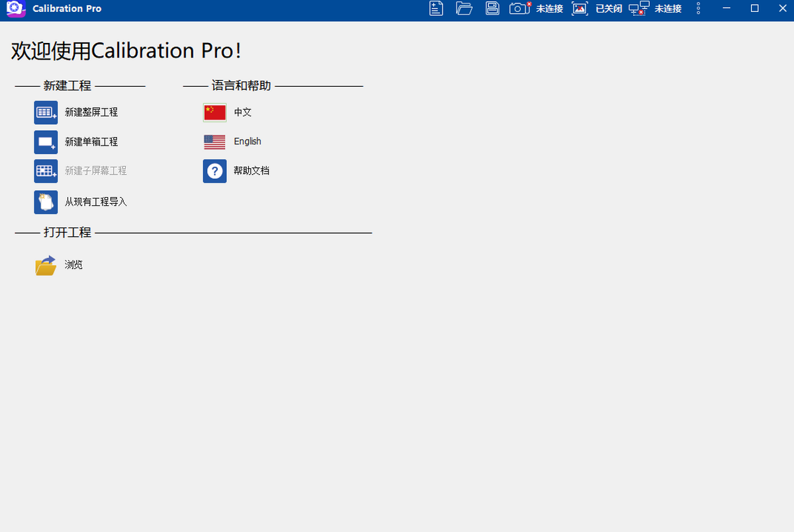Save project with the floppy disk icon
Viewport: 794px width, 532px height.
pyautogui.click(x=492, y=9)
